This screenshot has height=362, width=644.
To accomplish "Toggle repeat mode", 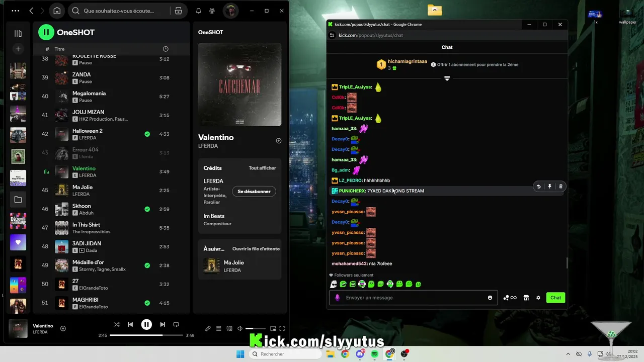I will (176, 325).
